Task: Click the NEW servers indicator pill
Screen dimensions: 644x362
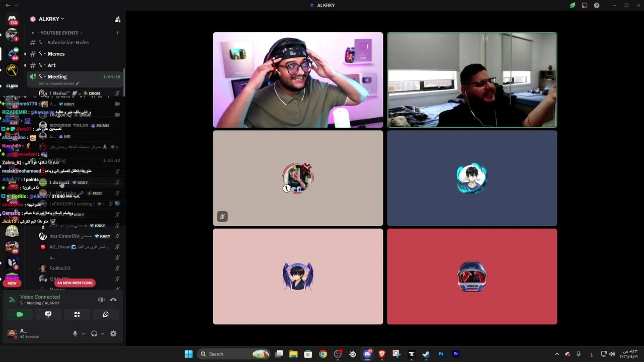Action: pyautogui.click(x=12, y=283)
